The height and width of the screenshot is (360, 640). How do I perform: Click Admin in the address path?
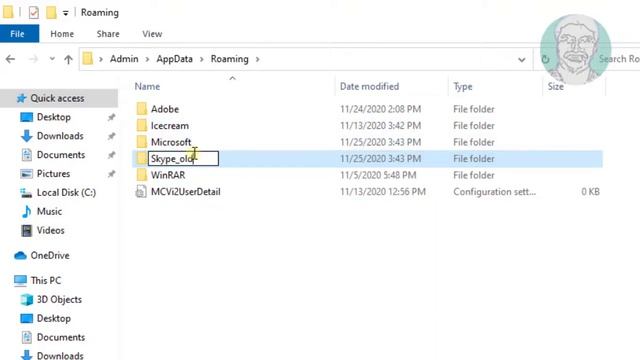pyautogui.click(x=124, y=59)
